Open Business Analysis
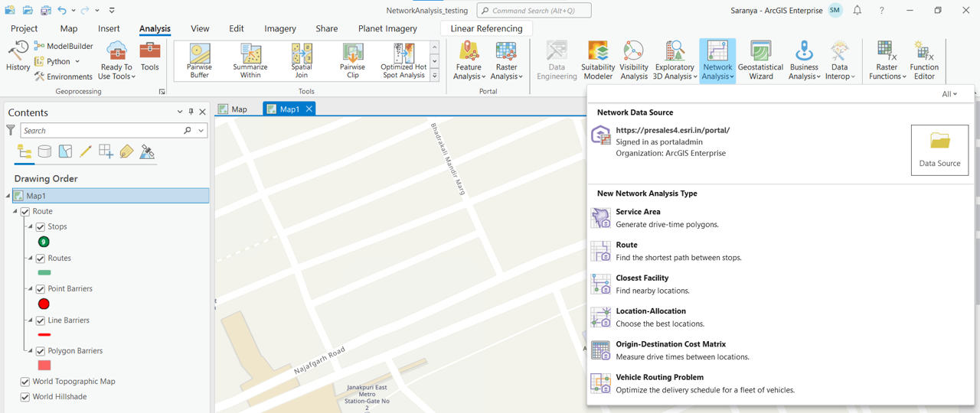This screenshot has width=980, height=413. (804, 60)
